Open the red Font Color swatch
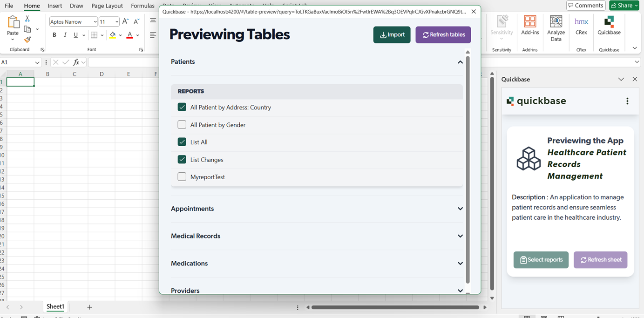 (129, 35)
